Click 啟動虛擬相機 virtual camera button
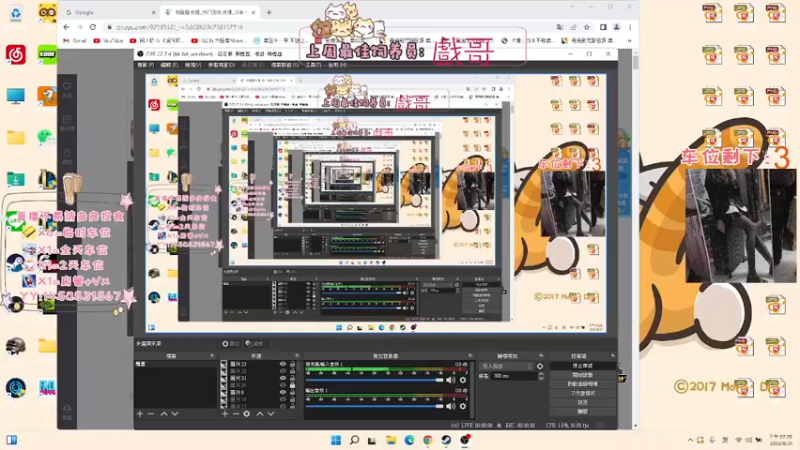Screen dimensions: 800x450 point(583,384)
